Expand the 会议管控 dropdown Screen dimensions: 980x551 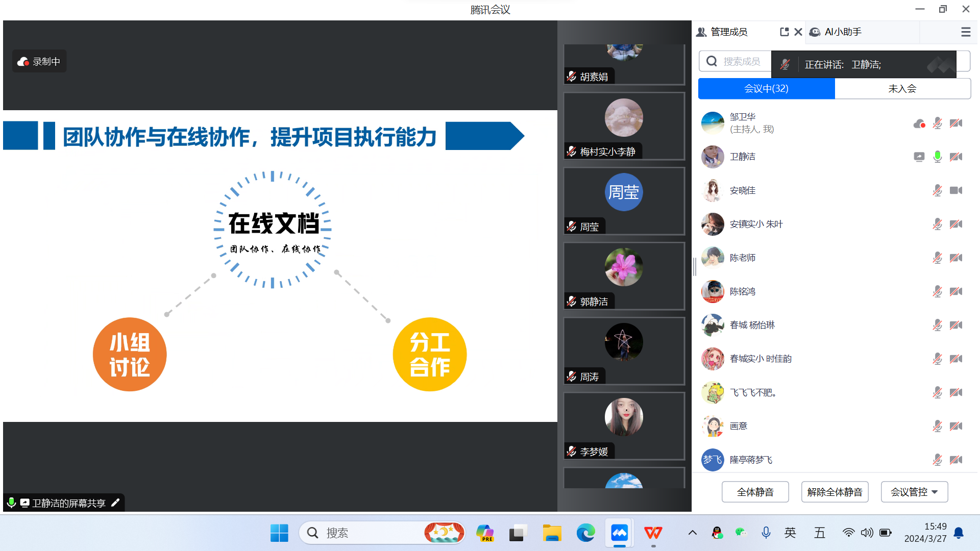914,492
